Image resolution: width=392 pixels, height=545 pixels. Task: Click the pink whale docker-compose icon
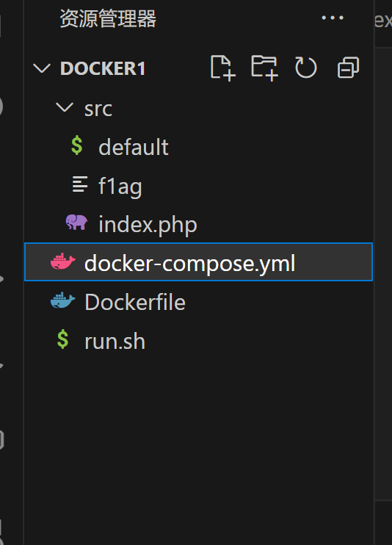click(63, 261)
